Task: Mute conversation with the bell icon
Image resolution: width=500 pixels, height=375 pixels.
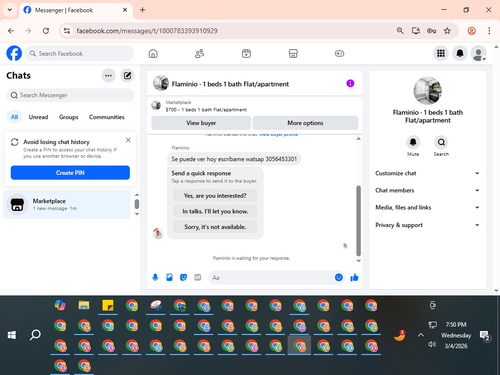Action: coord(413,142)
